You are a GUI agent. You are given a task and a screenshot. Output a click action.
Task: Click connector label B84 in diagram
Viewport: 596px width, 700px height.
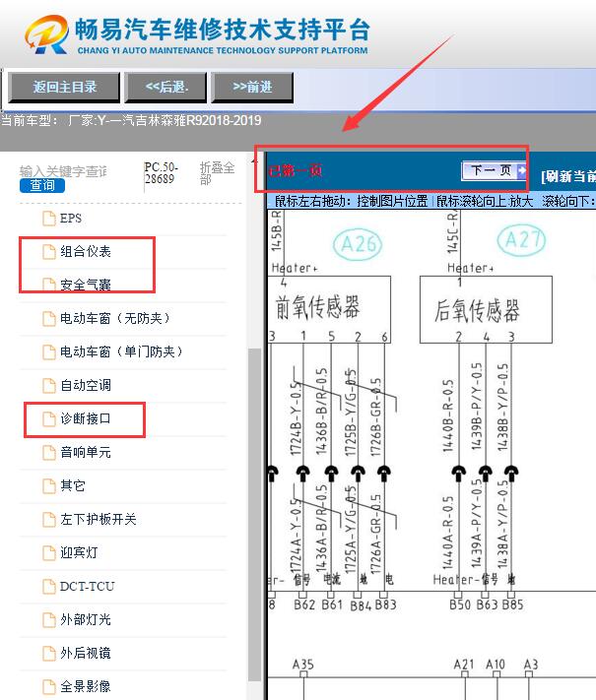coord(361,605)
